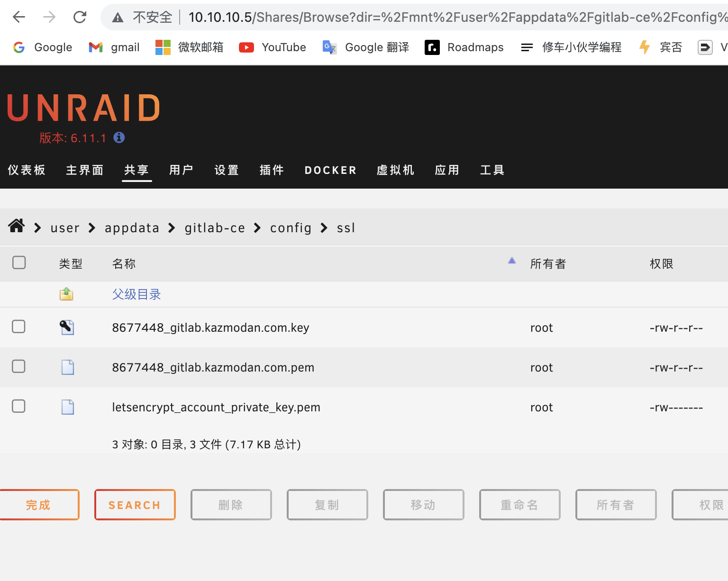
Task: Navigate to config in the breadcrumb
Action: [x=291, y=228]
